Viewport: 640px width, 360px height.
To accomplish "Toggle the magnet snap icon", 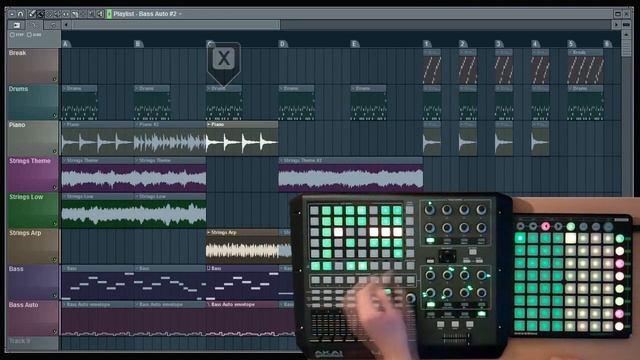I will coord(20,14).
